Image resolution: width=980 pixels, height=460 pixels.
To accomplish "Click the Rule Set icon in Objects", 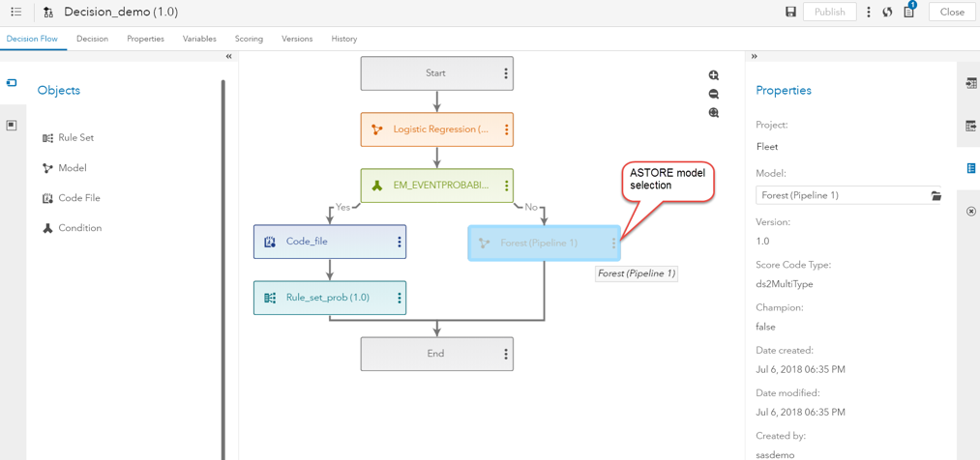I will [47, 138].
